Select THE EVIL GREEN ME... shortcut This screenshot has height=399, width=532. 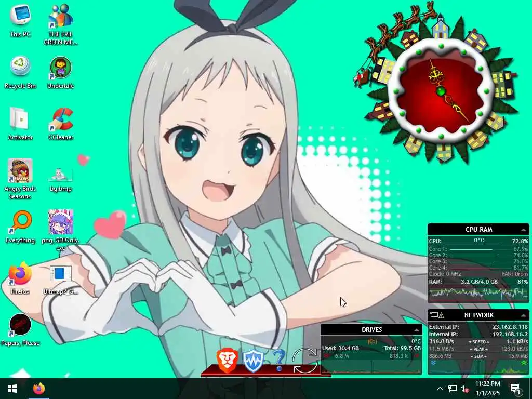[61, 24]
